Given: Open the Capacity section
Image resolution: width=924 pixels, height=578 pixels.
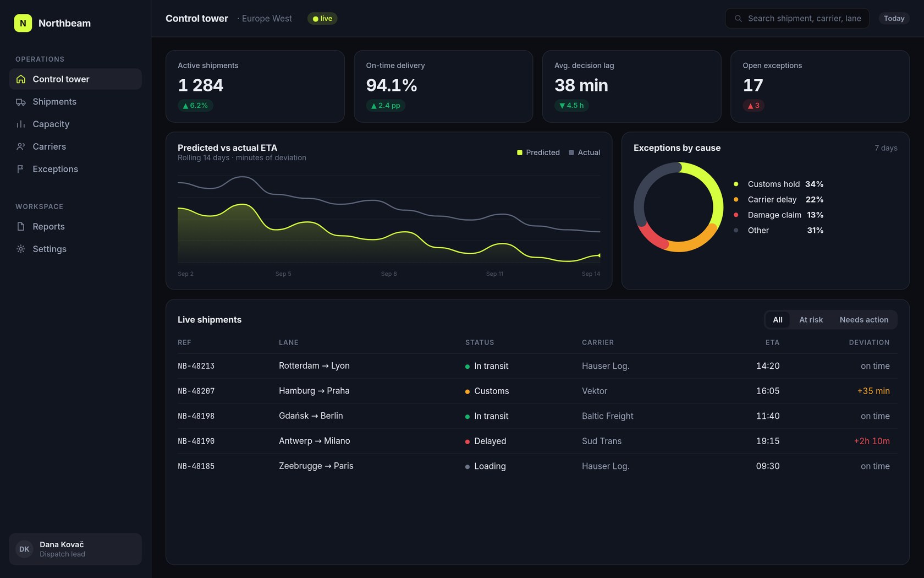Looking at the screenshot, I should [75, 124].
